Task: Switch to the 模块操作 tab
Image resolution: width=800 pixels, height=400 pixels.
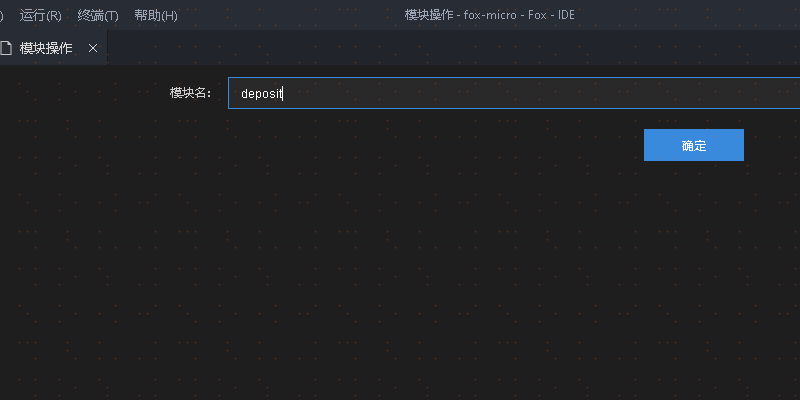Action: tap(46, 48)
